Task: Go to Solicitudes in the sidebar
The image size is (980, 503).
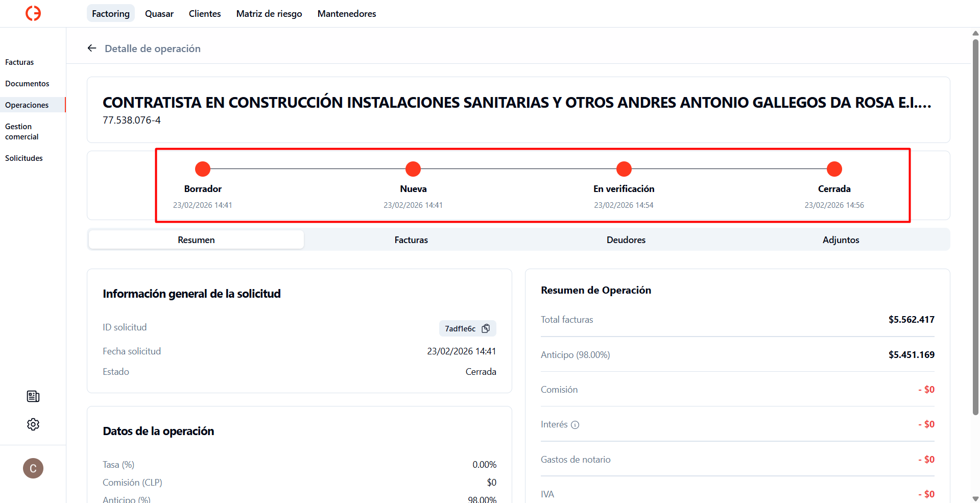Action: 24,158
